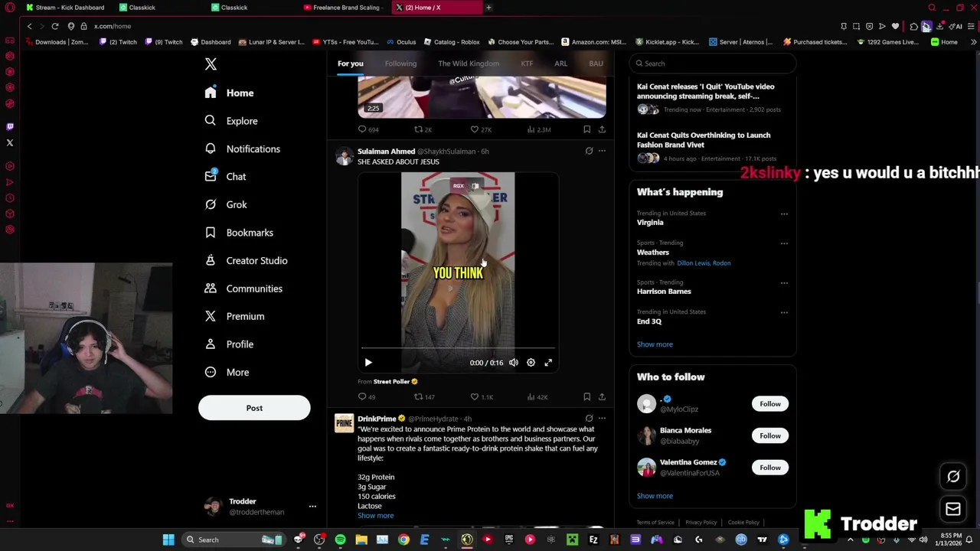Open more options for Harrison Barnes trend
Viewport: 980px width, 551px height.
(x=784, y=282)
